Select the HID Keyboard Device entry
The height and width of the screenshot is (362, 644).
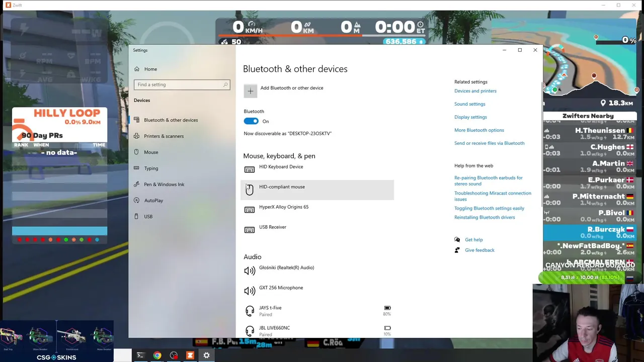tap(317, 169)
